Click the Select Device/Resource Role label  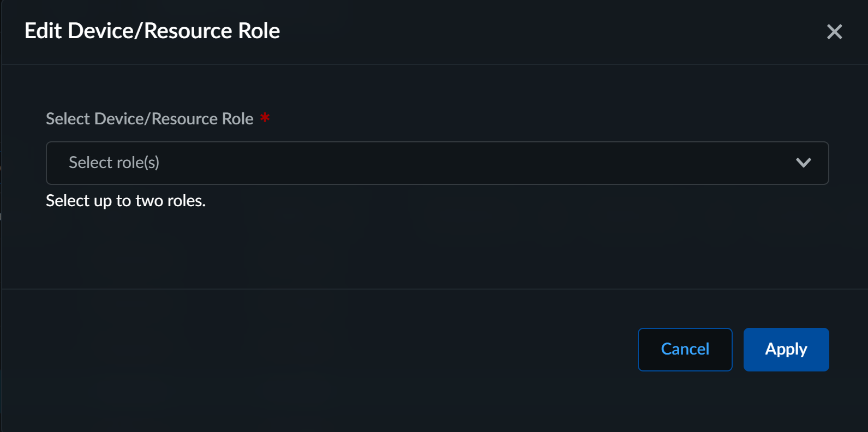click(149, 118)
